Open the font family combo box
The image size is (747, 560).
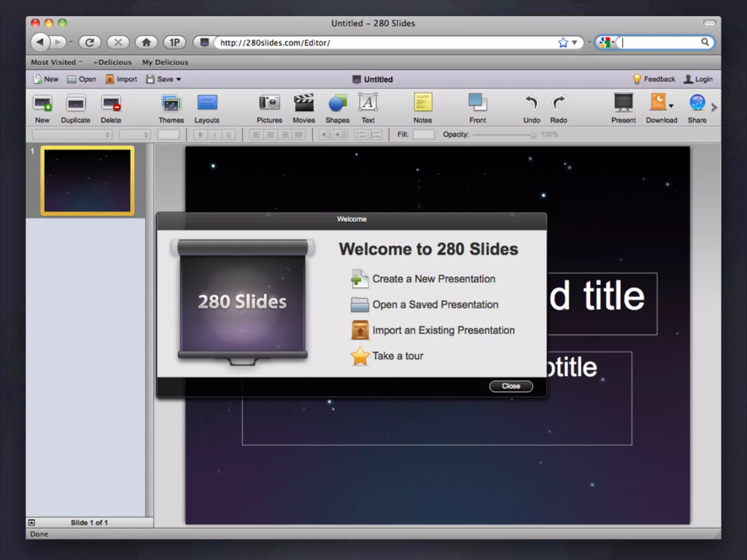click(72, 135)
